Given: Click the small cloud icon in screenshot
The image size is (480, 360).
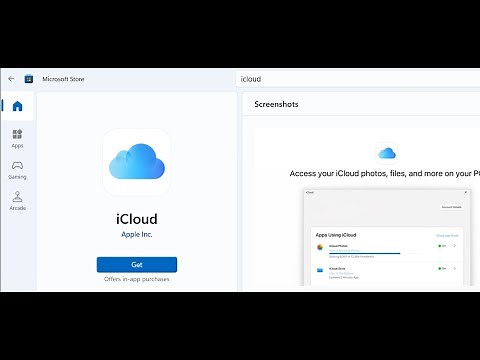Looking at the screenshot, I should click(x=387, y=153).
